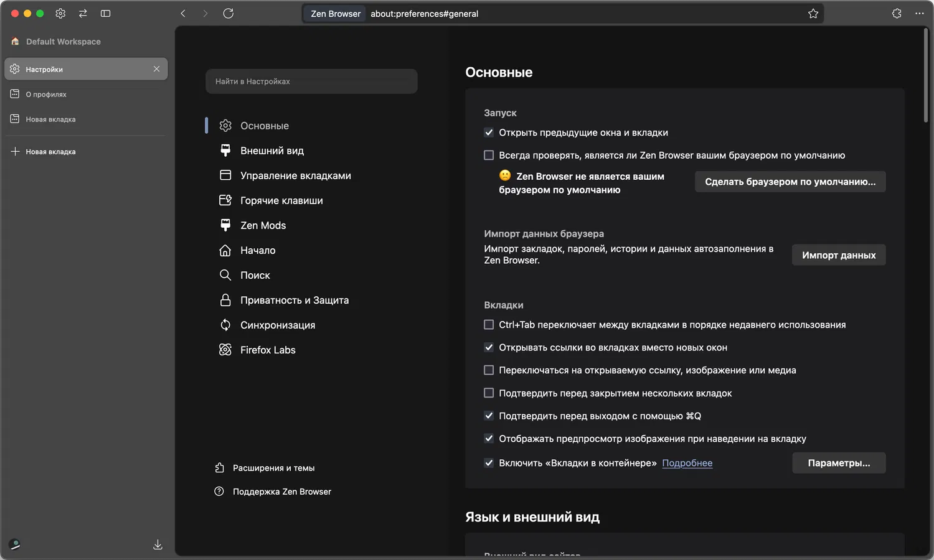Viewport: 934px width, 560px height.
Task: Click the Найти в Настройках search field
Action: click(311, 82)
